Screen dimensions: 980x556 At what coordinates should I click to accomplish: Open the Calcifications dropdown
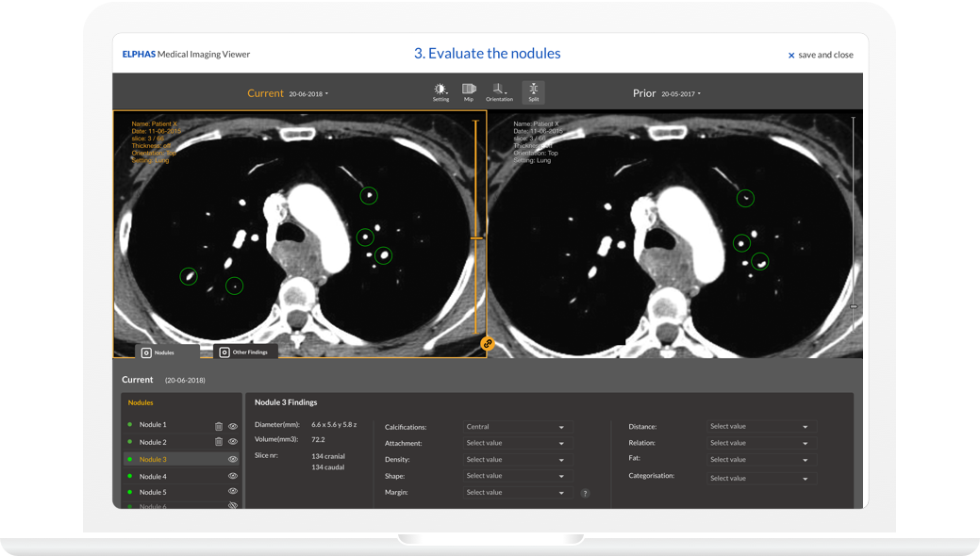click(x=517, y=427)
